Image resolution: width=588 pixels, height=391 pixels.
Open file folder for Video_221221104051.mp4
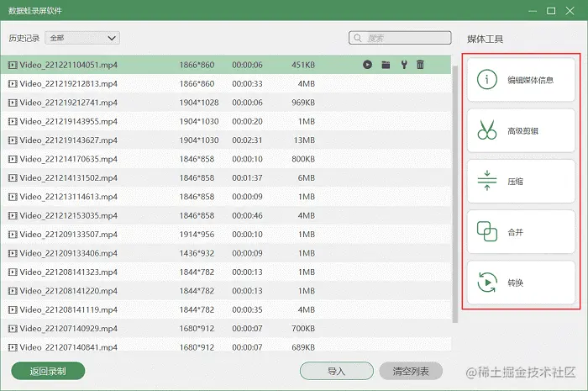tap(386, 65)
